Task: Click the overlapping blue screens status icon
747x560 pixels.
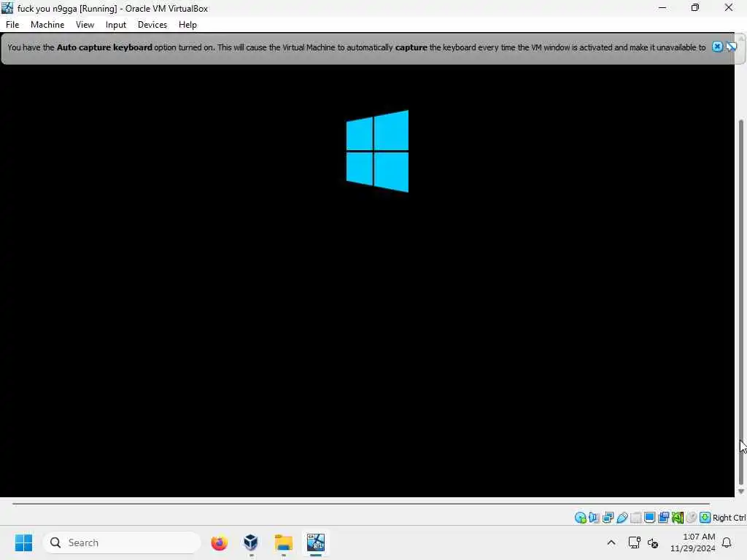Action: (664, 518)
